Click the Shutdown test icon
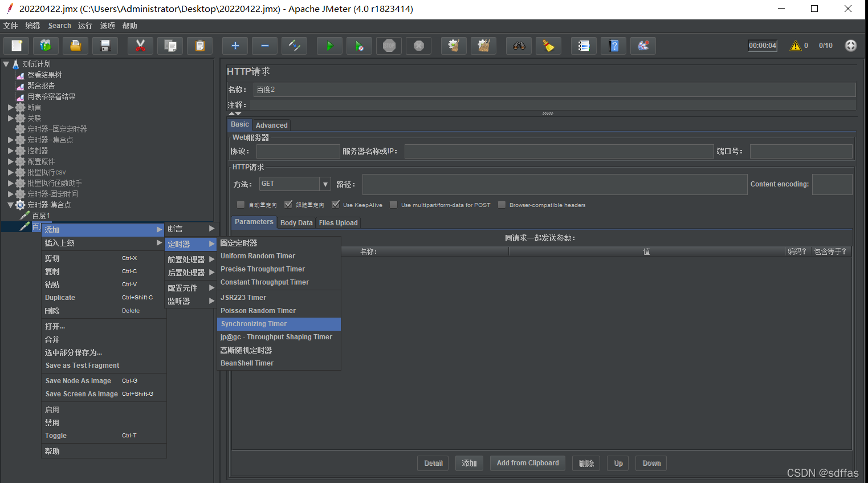Image resolution: width=868 pixels, height=483 pixels. [x=418, y=46]
